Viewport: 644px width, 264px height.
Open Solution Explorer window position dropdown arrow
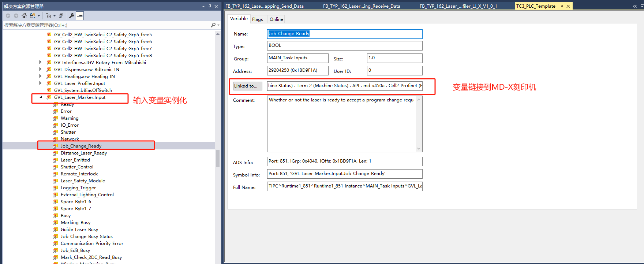[x=203, y=6]
